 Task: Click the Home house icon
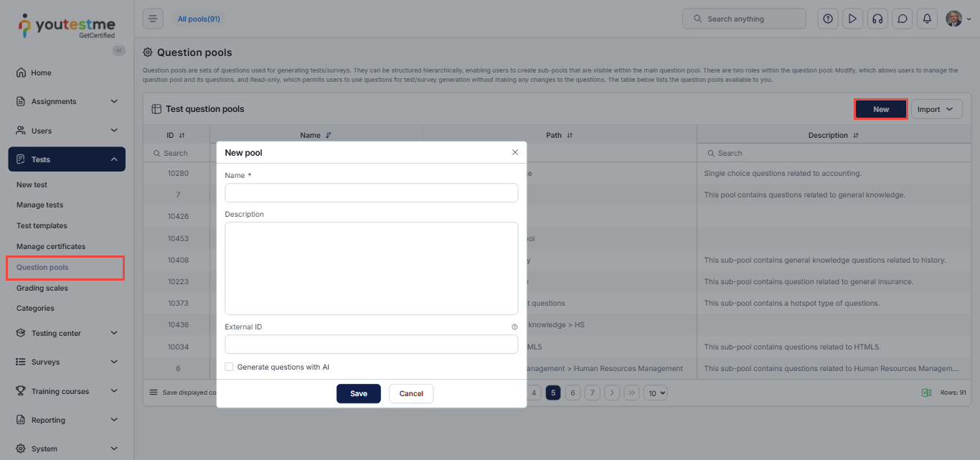(21, 72)
